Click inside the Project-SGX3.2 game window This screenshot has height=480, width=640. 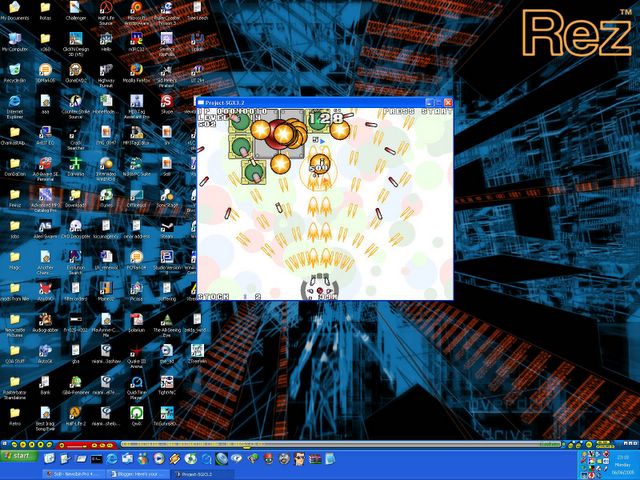point(325,204)
